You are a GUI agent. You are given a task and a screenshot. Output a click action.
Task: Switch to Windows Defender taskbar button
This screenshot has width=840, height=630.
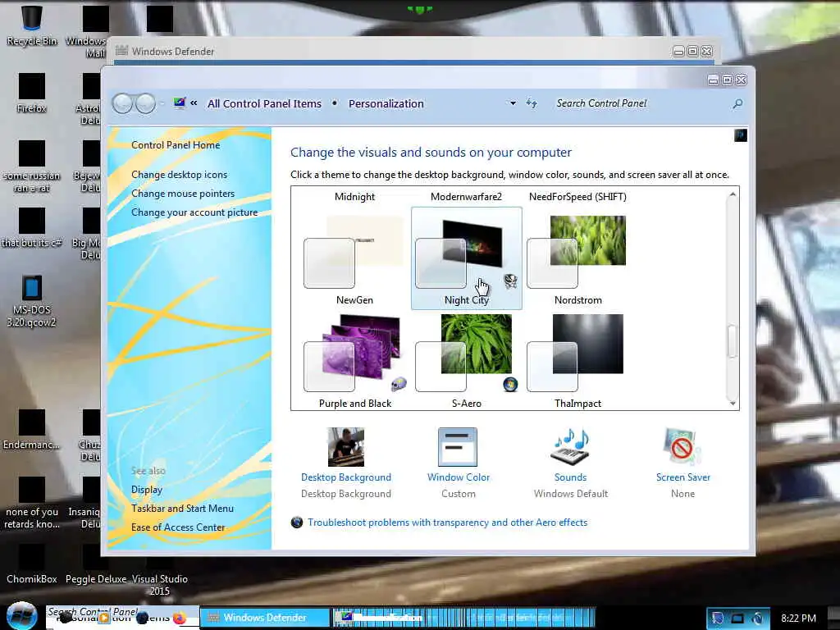pyautogui.click(x=265, y=618)
